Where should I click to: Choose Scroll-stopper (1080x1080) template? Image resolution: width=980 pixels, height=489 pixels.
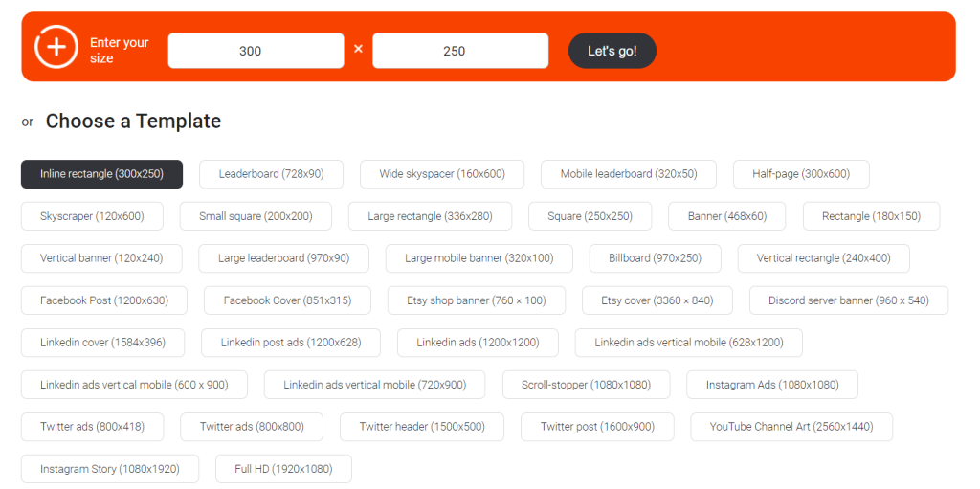coord(587,385)
